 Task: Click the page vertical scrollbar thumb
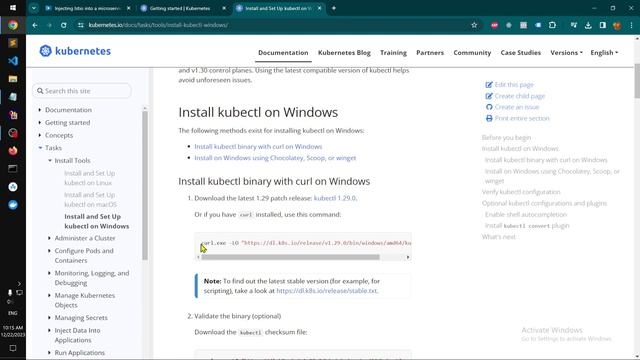pos(637,81)
